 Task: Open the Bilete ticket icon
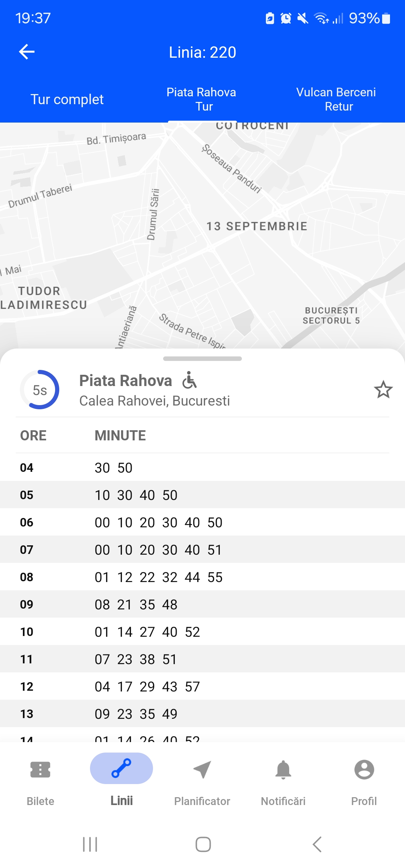[x=40, y=770]
